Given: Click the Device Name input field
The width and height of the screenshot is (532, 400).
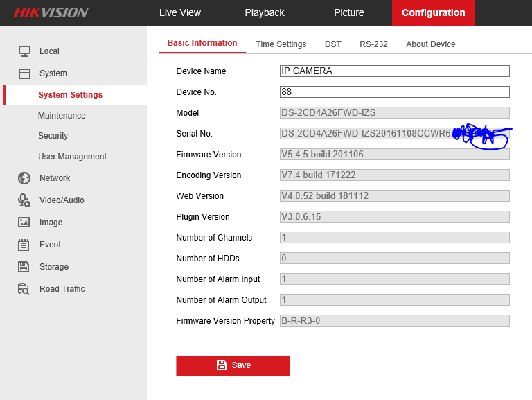Looking at the screenshot, I should pos(394,71).
